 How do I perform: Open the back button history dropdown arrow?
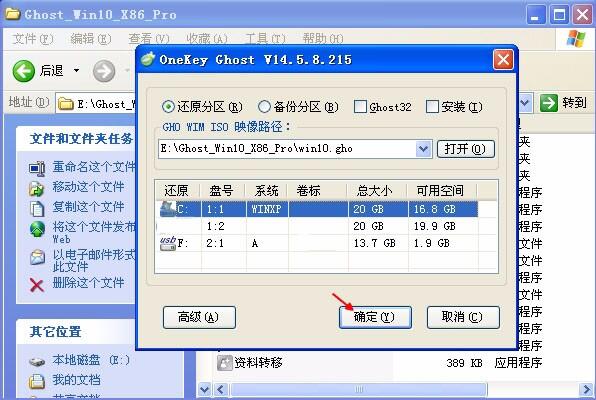(x=76, y=70)
